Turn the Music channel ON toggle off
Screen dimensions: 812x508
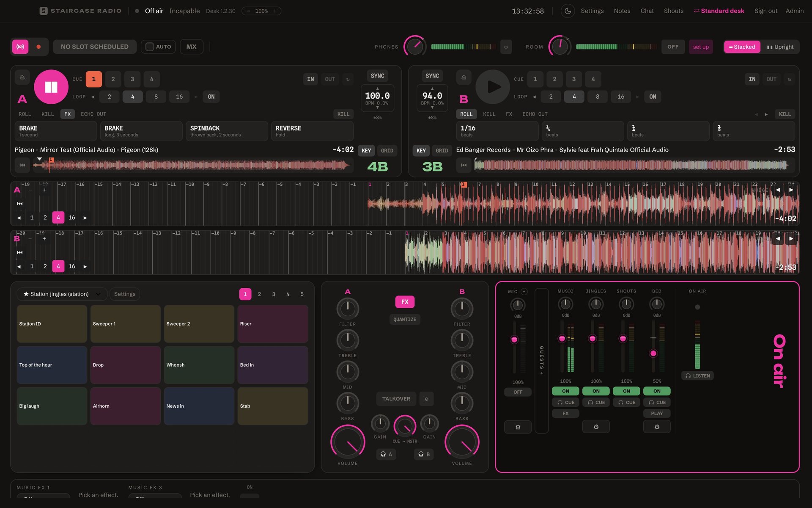(565, 391)
